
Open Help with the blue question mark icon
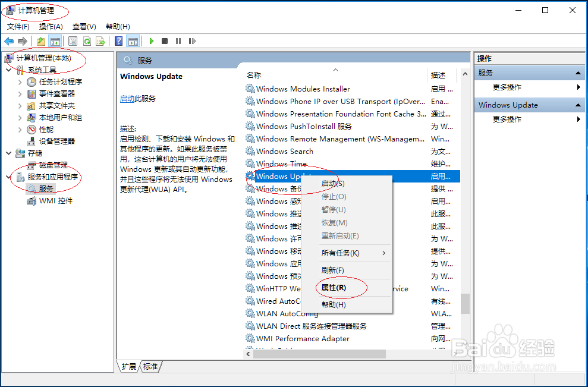118,40
